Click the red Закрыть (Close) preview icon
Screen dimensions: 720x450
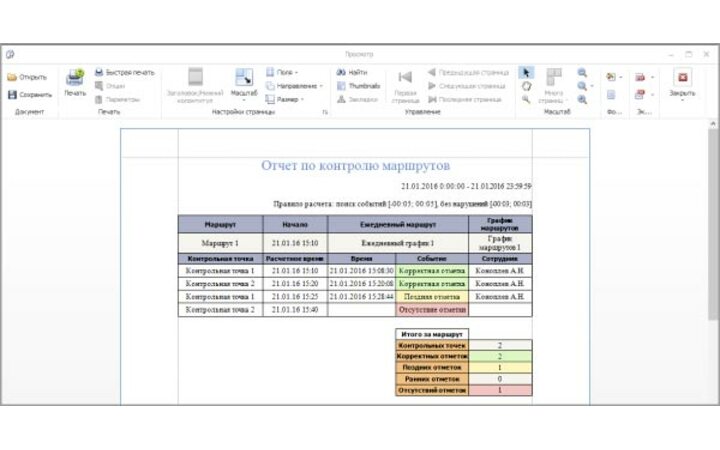(682, 78)
